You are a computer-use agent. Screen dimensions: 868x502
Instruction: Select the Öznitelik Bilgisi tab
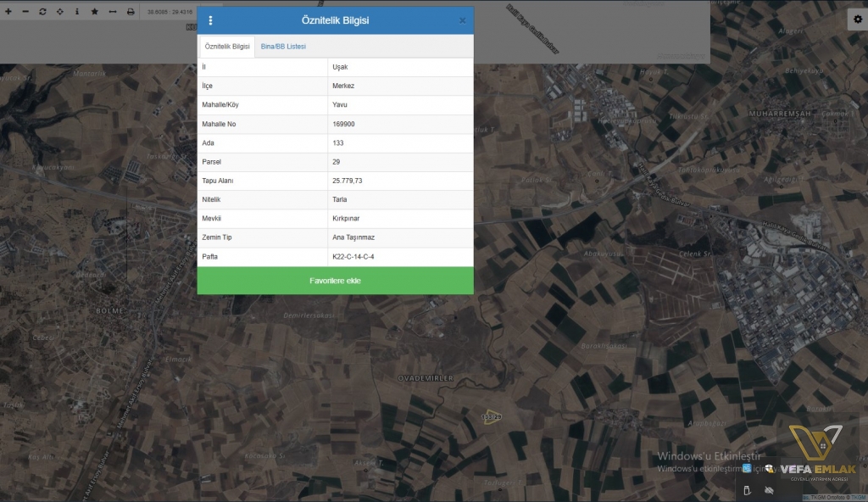tap(227, 47)
